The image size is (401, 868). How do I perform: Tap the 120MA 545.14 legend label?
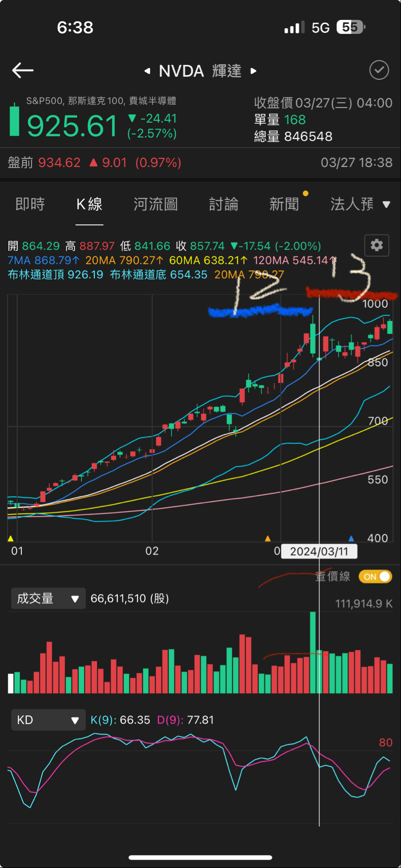(x=295, y=260)
